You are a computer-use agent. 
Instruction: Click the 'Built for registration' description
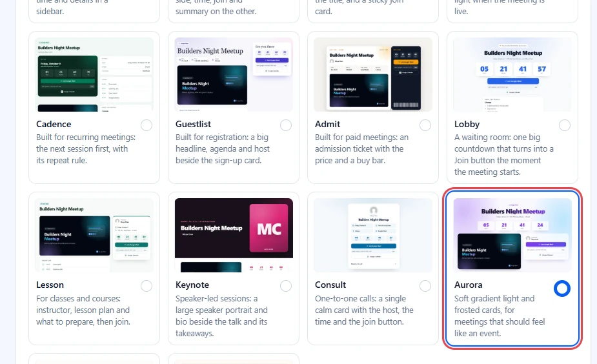(x=223, y=149)
